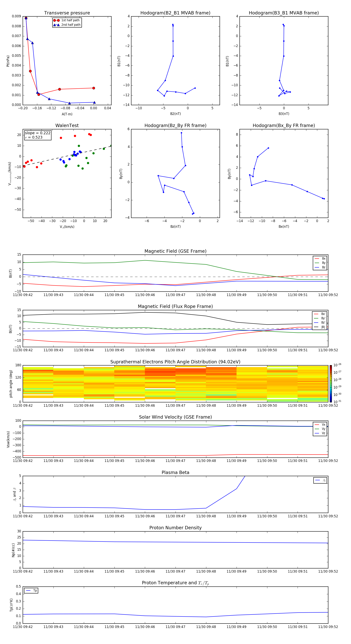
Task: Click the By entry in GSE field legend
Action: pos(320,263)
